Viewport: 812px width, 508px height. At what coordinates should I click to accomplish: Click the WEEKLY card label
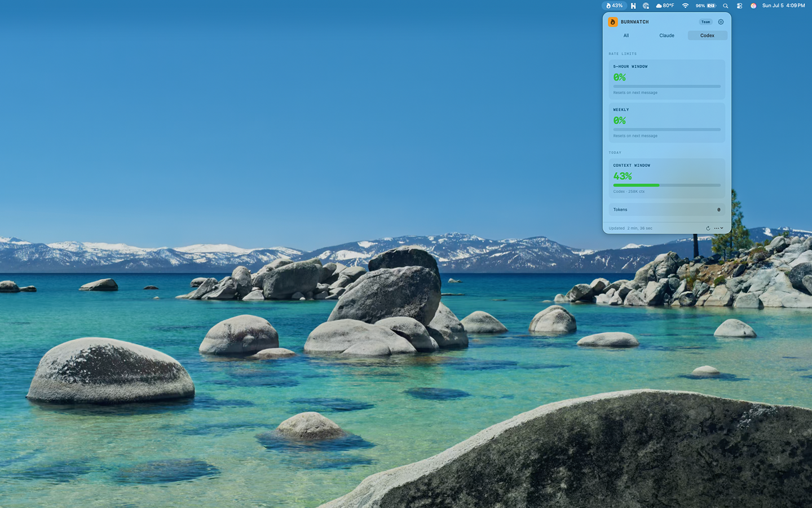click(x=621, y=110)
